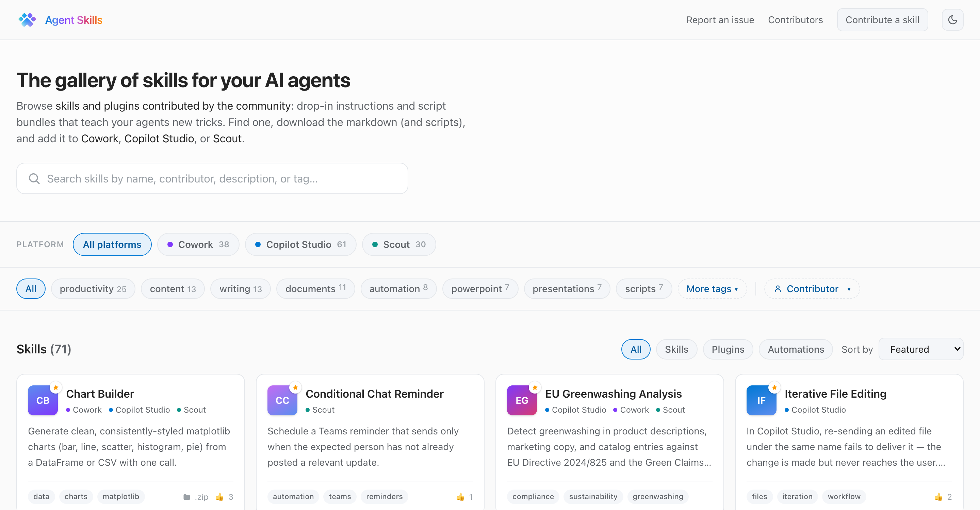
Task: Click the featured star badge on Conditional Chat Reminder
Action: point(295,387)
